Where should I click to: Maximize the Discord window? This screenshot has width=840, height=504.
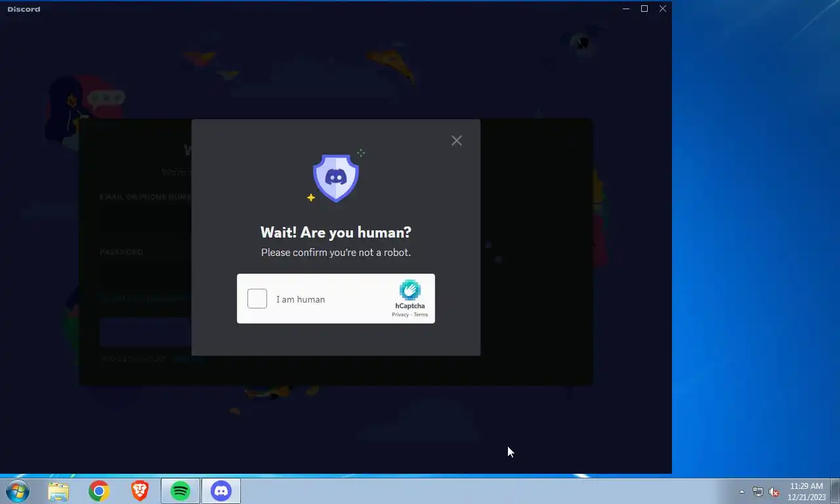pyautogui.click(x=644, y=9)
